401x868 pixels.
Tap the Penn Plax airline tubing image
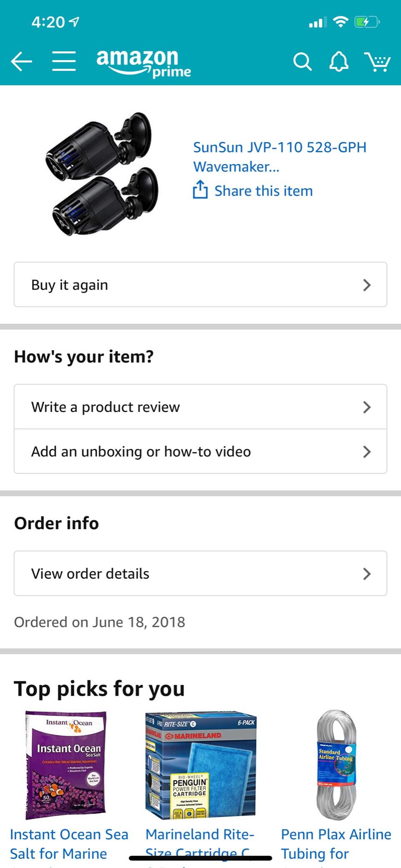pos(336,765)
